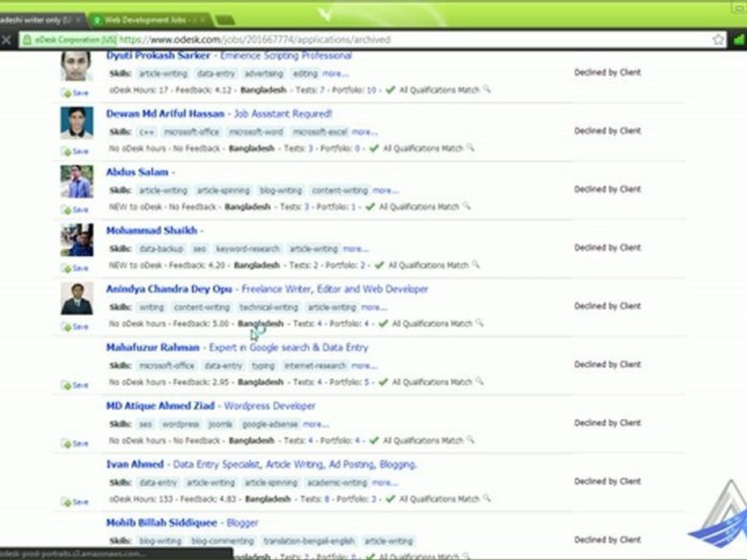Viewport: 747px width, 560px height.
Task: Save Dyuti Prokash Sarker applicant
Action: [x=75, y=93]
